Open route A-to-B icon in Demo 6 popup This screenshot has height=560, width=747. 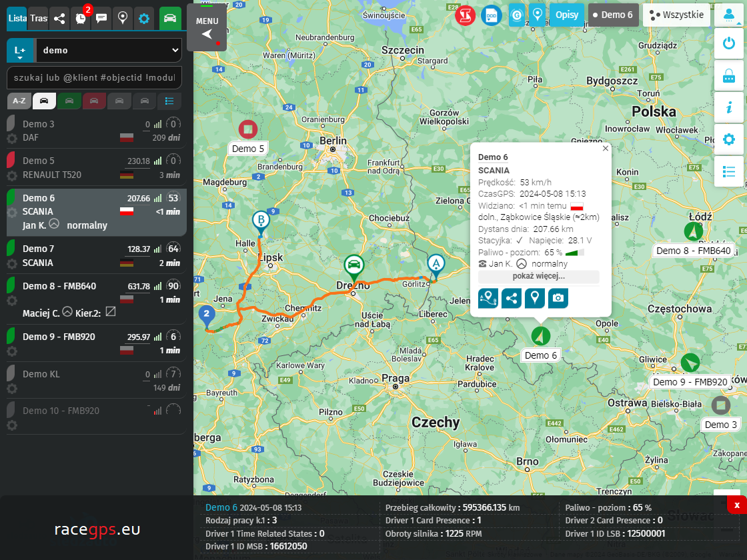(488, 298)
